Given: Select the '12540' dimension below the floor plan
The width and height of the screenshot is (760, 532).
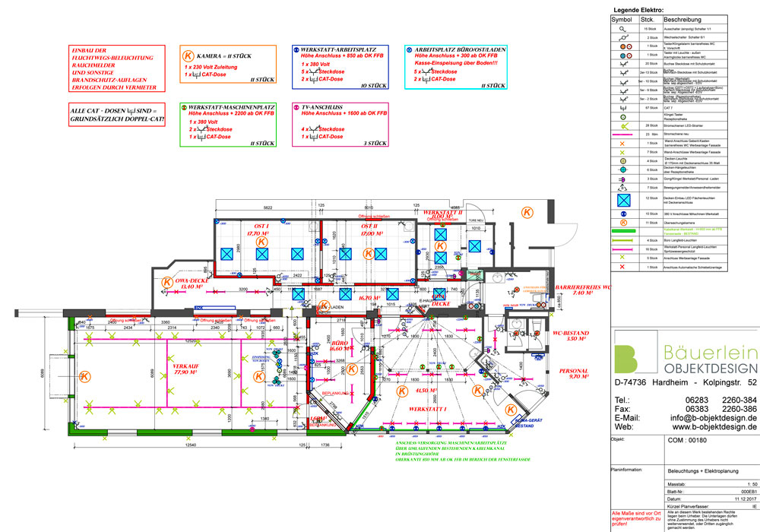Looking at the screenshot, I should click(x=191, y=445).
